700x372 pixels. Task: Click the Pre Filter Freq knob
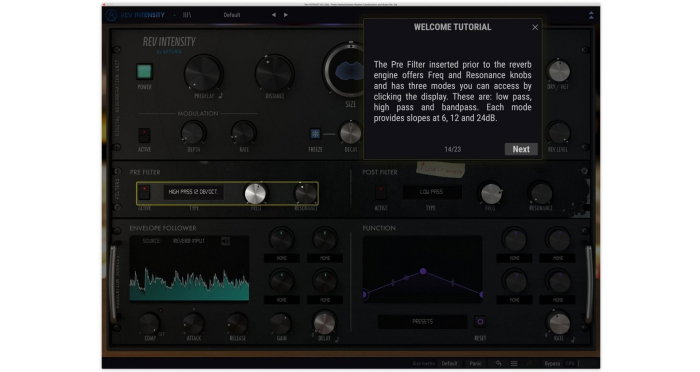[256, 194]
